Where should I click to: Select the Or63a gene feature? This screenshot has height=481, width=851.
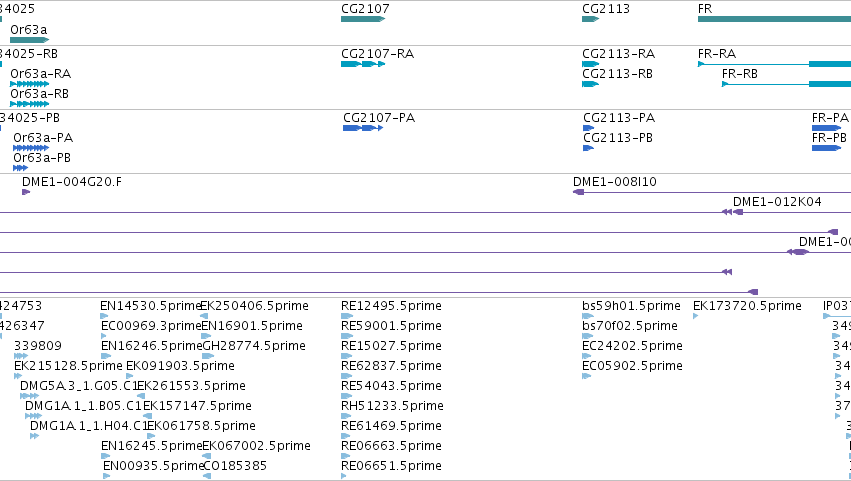29,40
